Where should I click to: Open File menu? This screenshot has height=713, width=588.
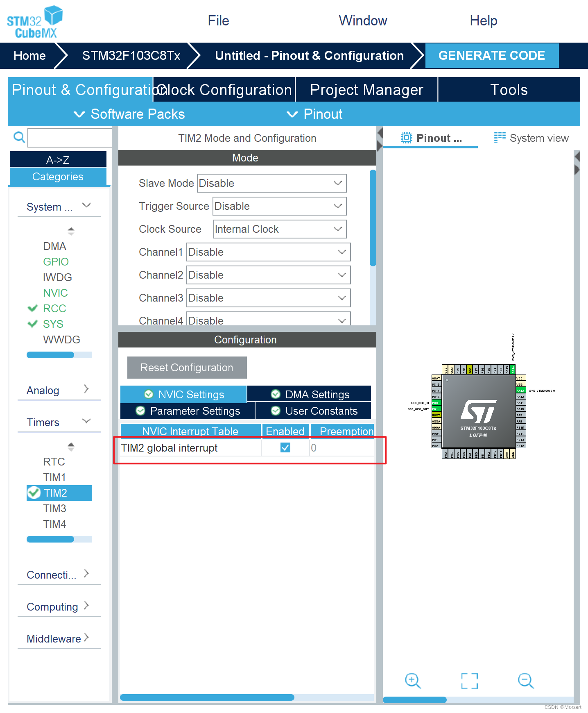pyautogui.click(x=218, y=20)
